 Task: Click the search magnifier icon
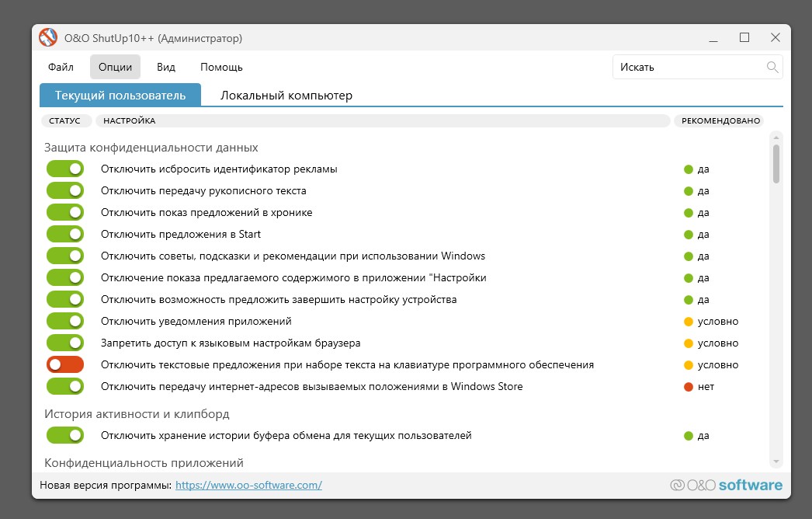pyautogui.click(x=772, y=67)
